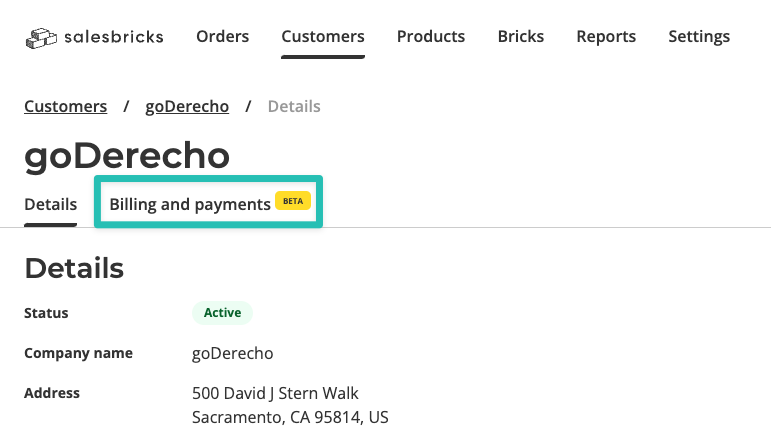The image size is (771, 441).
Task: Open the Products section
Action: 431,36
